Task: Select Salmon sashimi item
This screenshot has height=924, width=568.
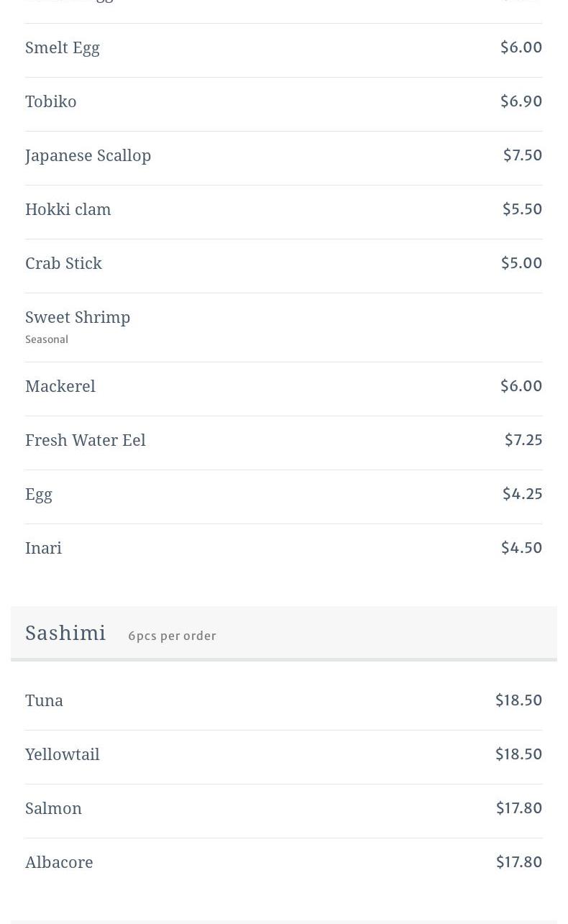Action: (54, 808)
